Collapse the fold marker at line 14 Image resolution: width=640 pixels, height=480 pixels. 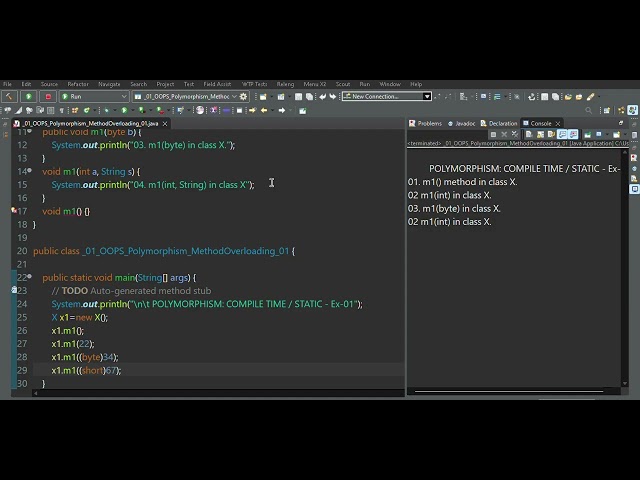point(29,170)
